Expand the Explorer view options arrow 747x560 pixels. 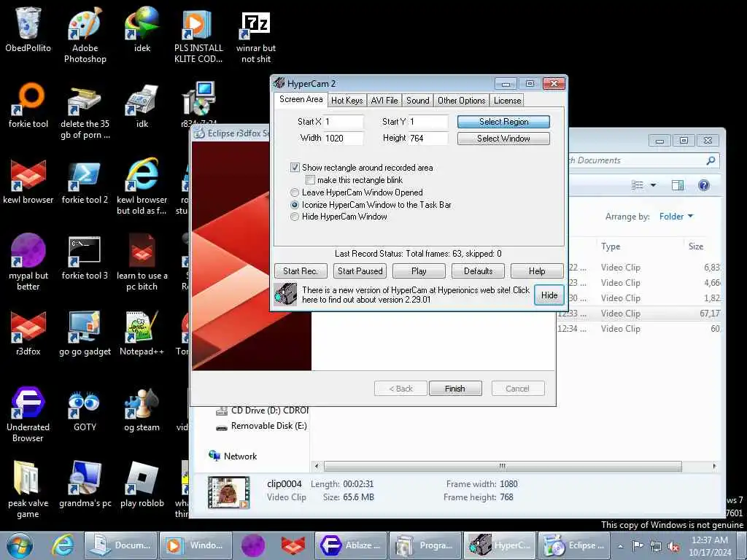[653, 185]
